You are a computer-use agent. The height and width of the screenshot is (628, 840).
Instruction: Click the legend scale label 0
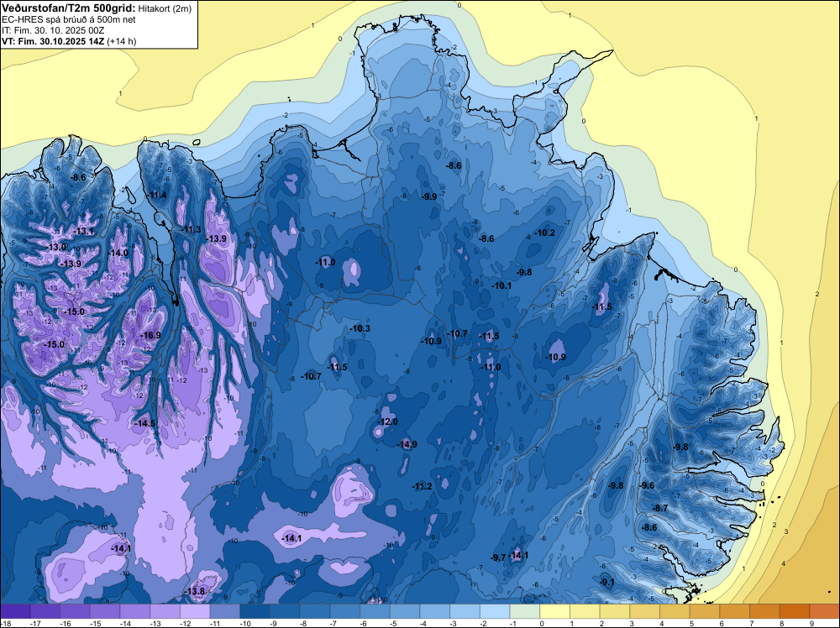coord(542,623)
